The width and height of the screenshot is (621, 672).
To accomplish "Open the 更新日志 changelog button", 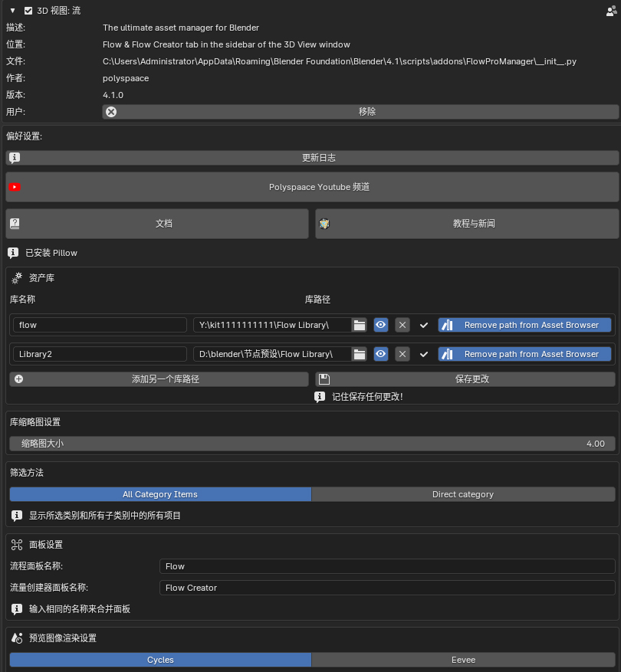I will [312, 158].
